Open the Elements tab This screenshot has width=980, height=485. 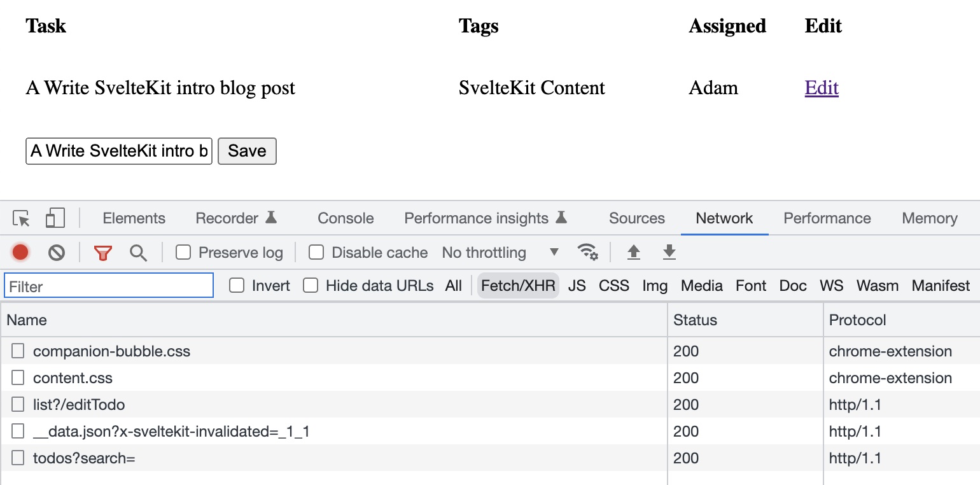pos(134,218)
